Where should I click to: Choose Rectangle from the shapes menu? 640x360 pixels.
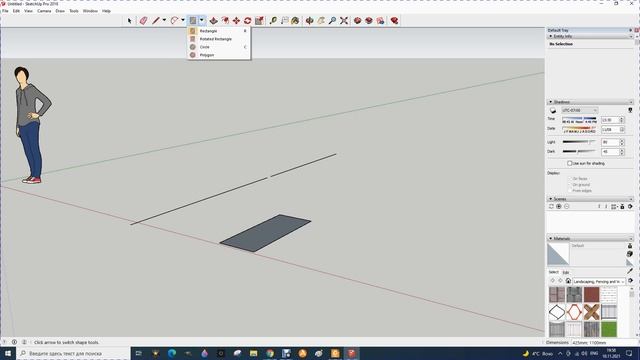click(219, 31)
